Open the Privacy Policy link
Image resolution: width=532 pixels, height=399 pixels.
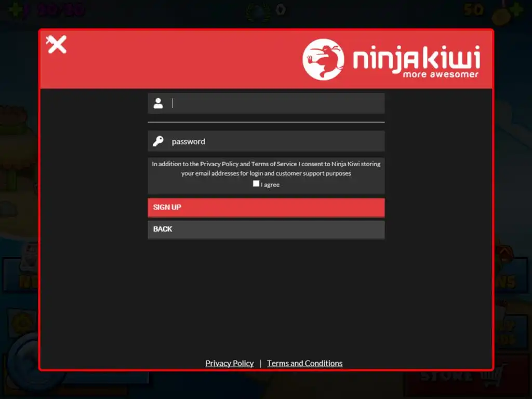click(x=229, y=363)
